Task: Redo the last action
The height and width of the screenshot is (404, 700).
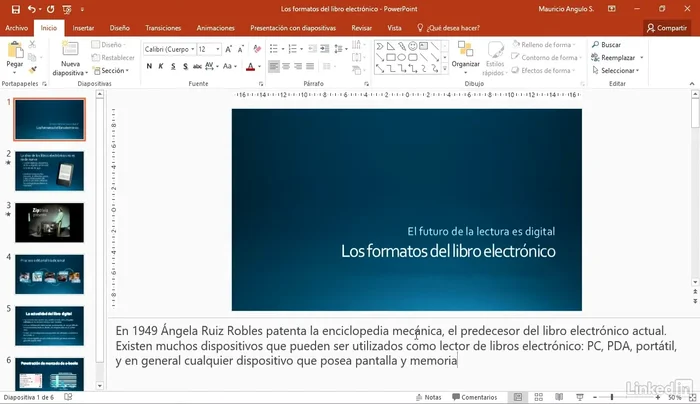Action: click(x=50, y=9)
